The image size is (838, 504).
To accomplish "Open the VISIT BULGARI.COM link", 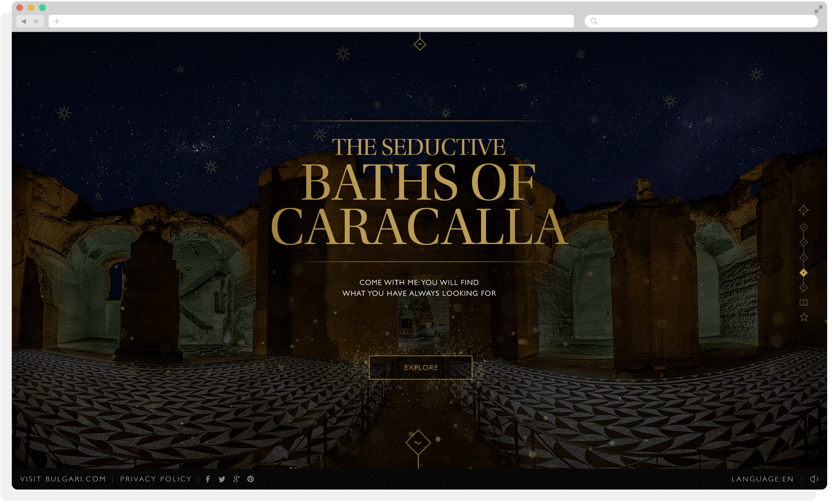I will click(x=63, y=479).
